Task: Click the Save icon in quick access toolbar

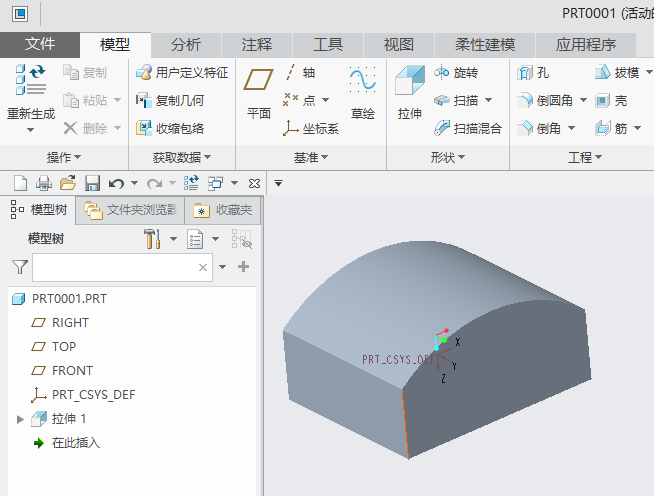Action: pos(92,183)
